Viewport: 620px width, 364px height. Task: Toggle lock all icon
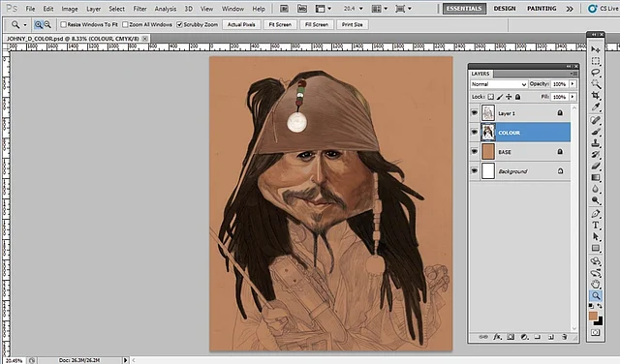pos(518,97)
